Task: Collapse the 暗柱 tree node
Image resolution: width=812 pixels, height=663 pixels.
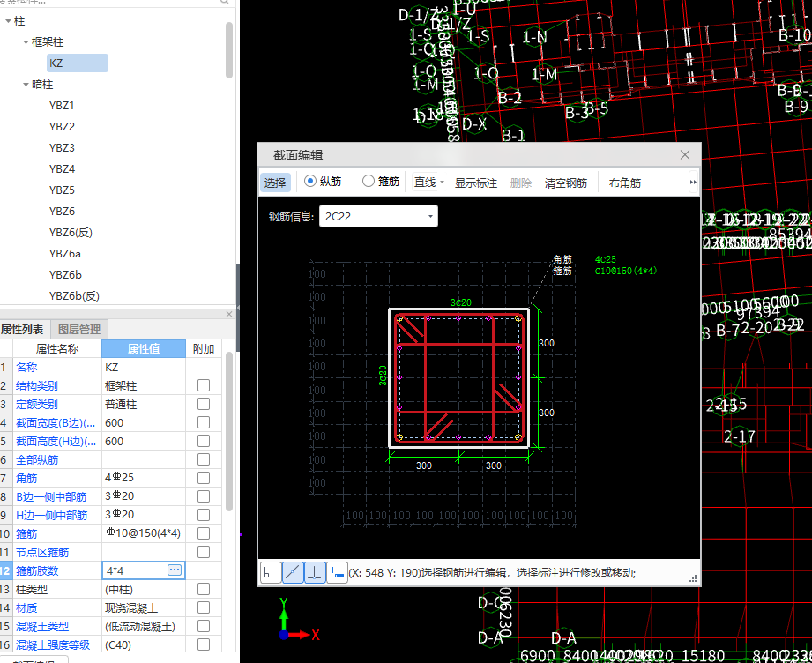Action: (x=26, y=85)
